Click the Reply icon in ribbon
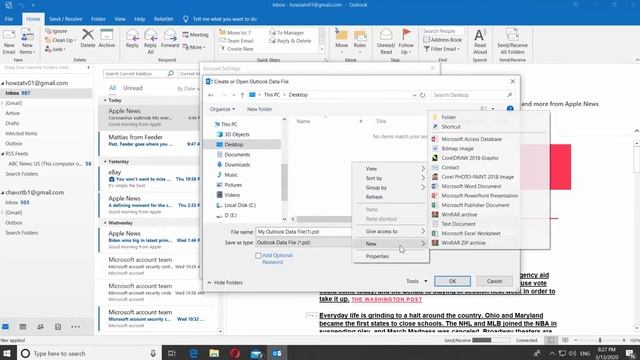Screen dimensions: 640x360 (132, 39)
